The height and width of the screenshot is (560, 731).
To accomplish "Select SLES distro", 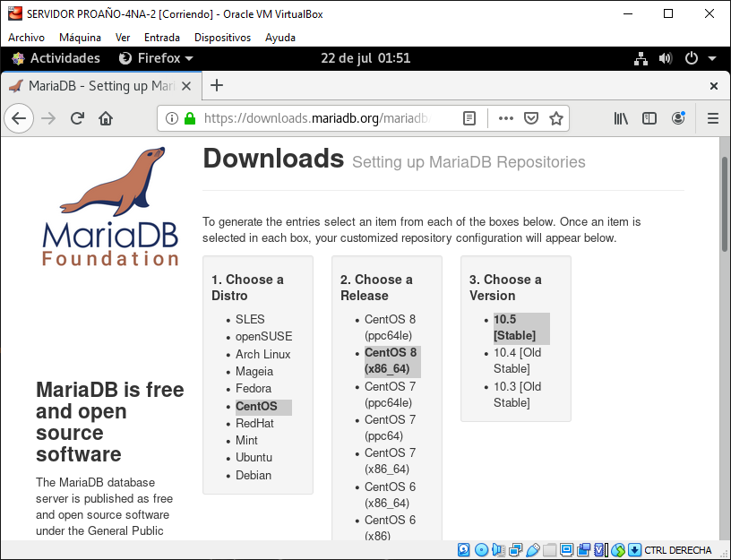I will click(x=250, y=319).
